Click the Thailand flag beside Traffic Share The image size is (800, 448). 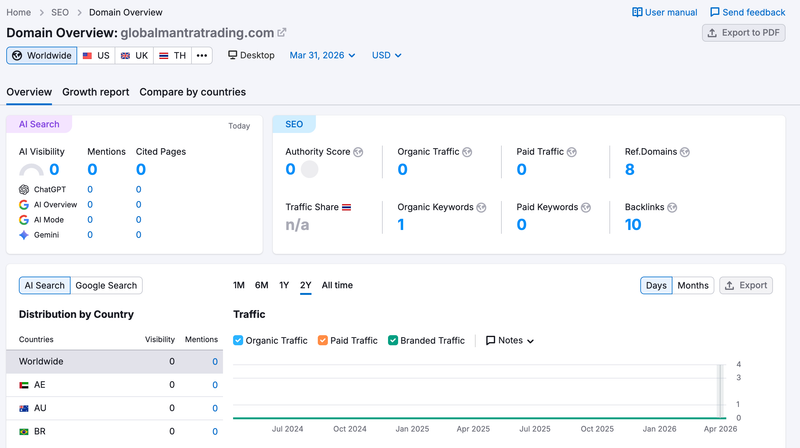point(346,207)
